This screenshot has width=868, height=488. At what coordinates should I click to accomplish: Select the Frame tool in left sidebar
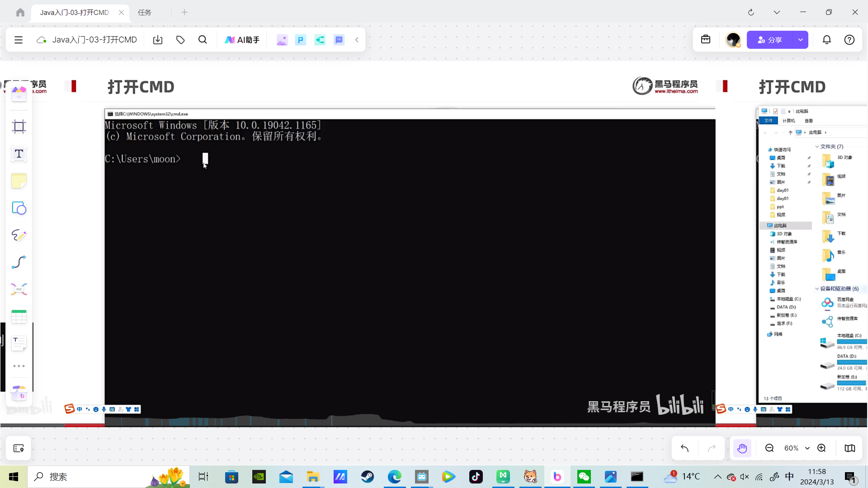point(19,127)
